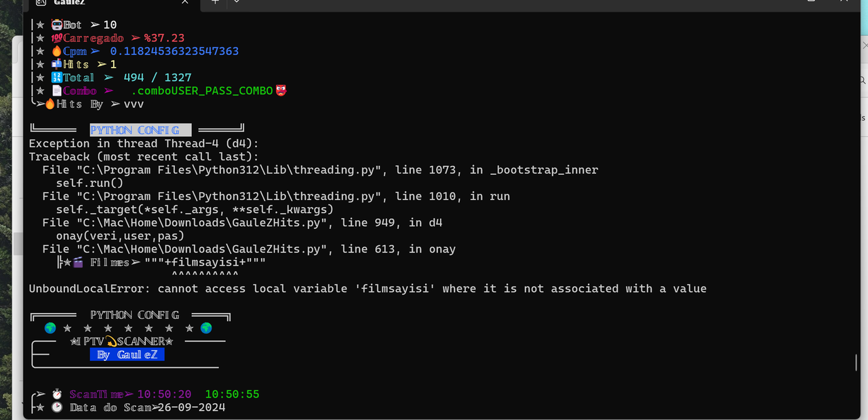
Task: Click the terminal icon in the GauleZ tab
Action: (x=41, y=2)
